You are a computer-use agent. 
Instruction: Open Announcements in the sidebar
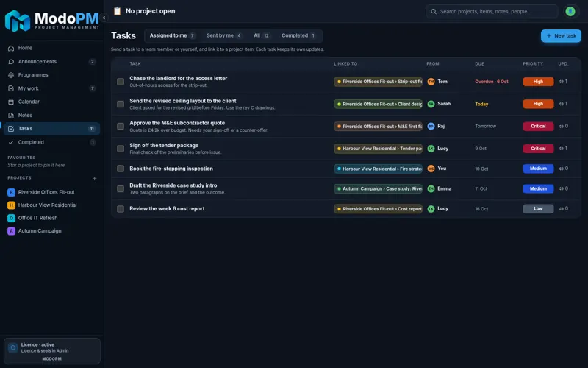point(51,62)
